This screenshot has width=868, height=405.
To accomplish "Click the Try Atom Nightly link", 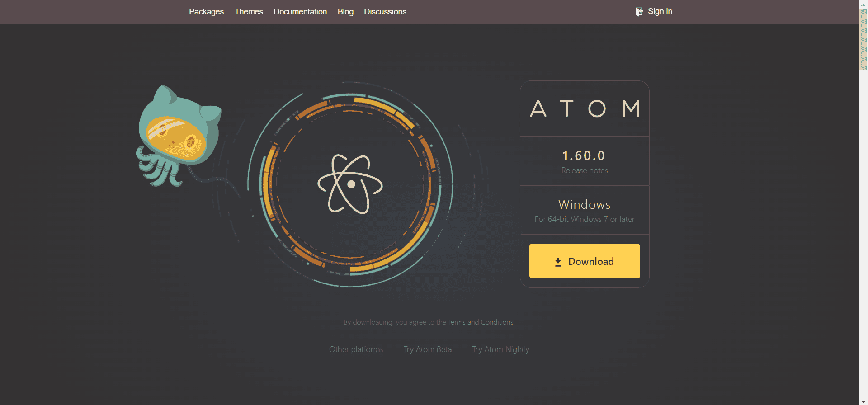I will (500, 349).
